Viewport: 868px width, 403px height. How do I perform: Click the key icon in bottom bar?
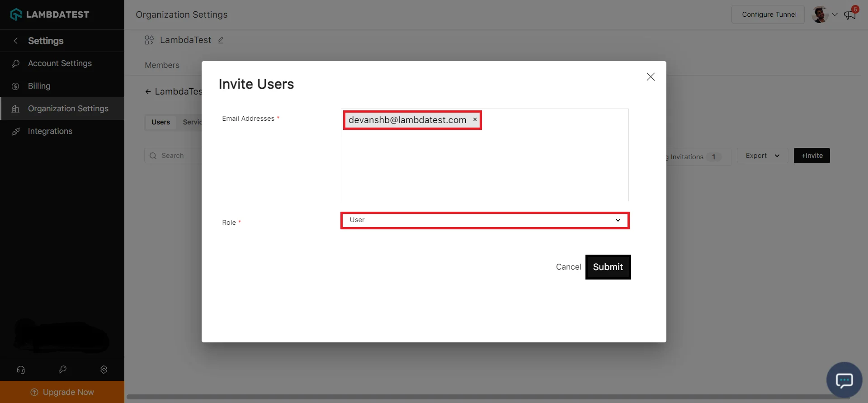[62, 370]
